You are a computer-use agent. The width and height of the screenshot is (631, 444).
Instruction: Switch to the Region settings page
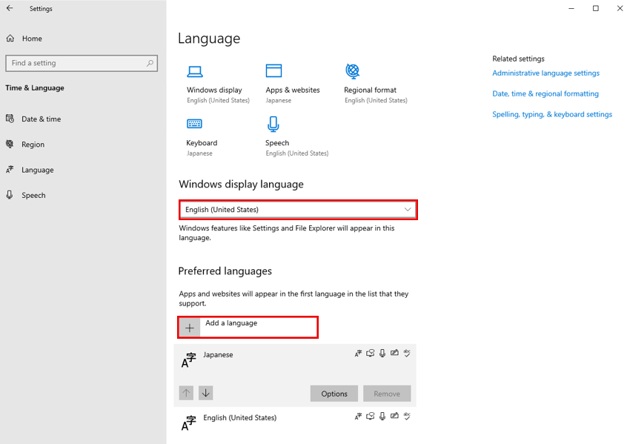(x=33, y=144)
